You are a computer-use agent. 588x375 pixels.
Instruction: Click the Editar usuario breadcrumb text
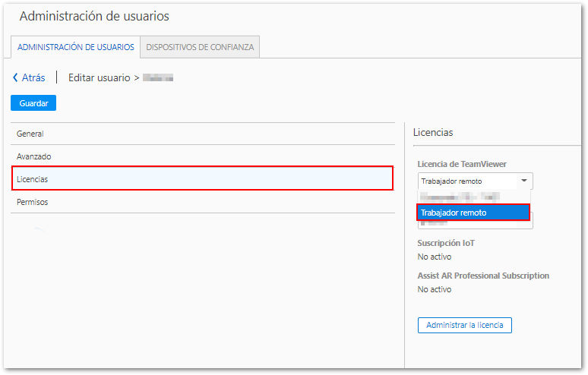[99, 78]
